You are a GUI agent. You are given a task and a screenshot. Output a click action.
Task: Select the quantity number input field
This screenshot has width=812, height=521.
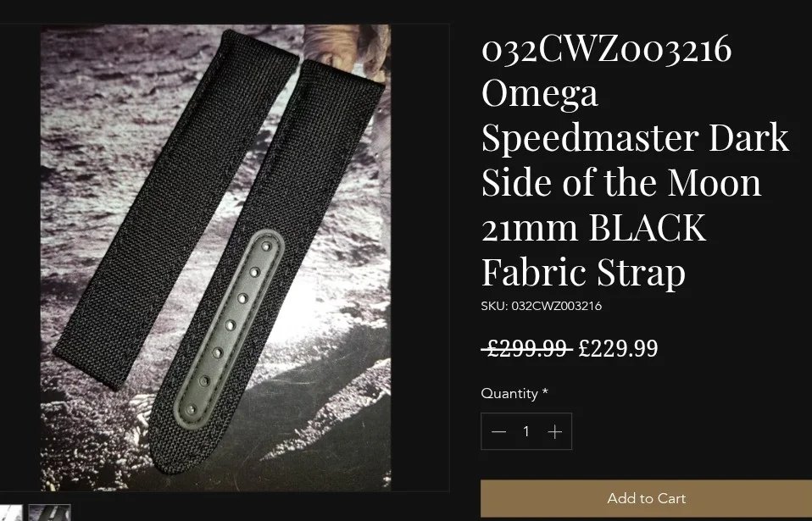coord(526,431)
